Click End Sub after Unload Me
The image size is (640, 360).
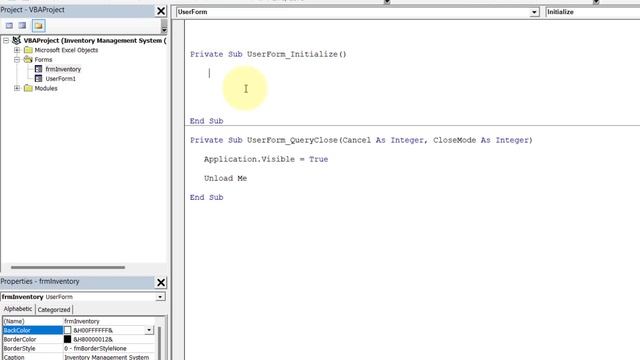click(x=206, y=198)
